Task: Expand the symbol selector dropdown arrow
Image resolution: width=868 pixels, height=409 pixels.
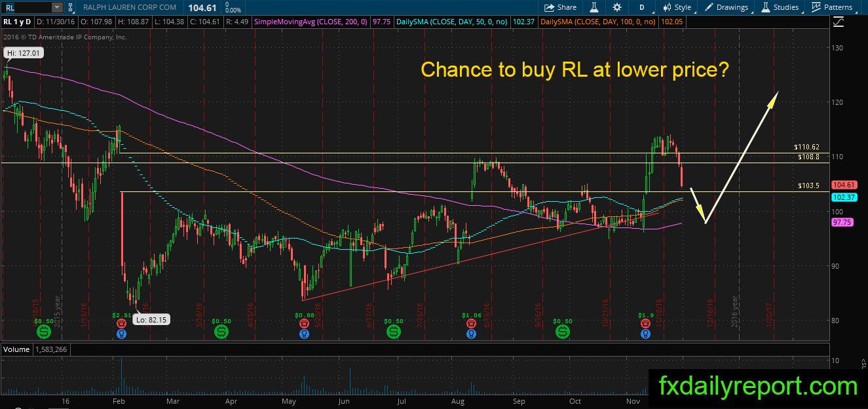Action: coord(56,7)
